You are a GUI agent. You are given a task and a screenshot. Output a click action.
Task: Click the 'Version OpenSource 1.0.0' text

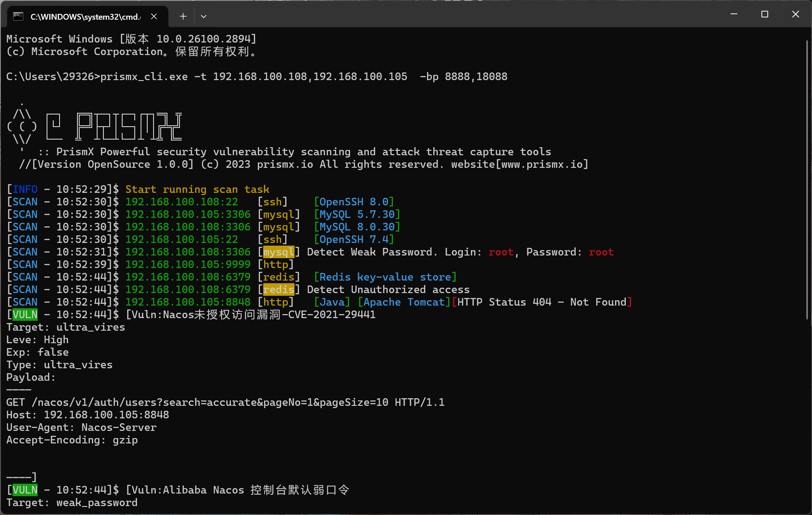(113, 165)
